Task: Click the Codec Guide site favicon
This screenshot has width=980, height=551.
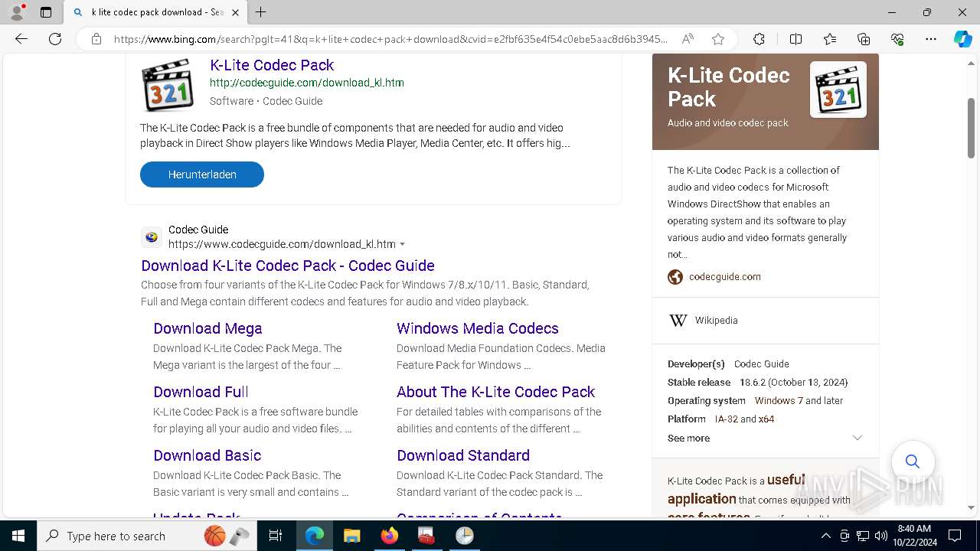Action: pyautogui.click(x=152, y=237)
